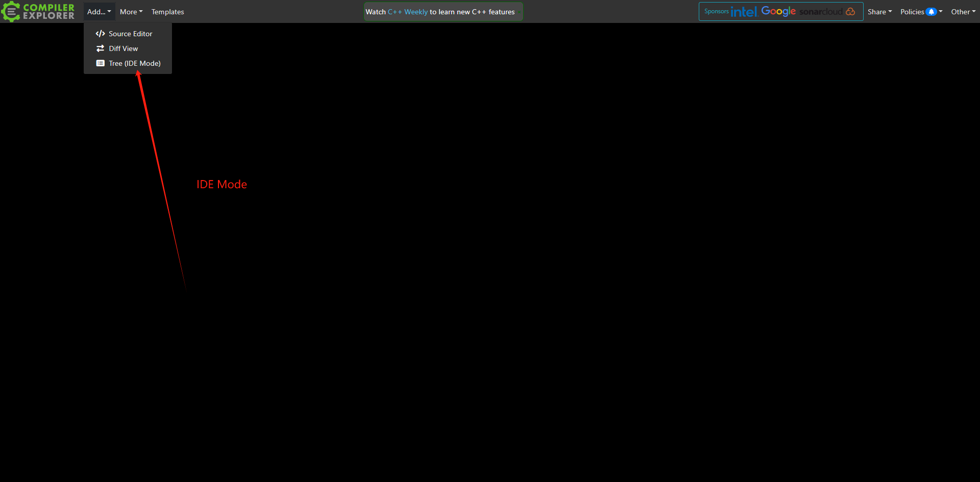This screenshot has width=980, height=482.
Task: Select Tree (IDE Mode) menu entry
Action: 134,63
